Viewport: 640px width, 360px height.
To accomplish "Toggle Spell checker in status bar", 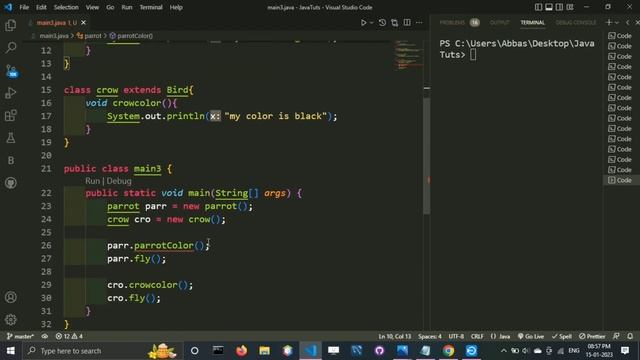I will [x=562, y=336].
